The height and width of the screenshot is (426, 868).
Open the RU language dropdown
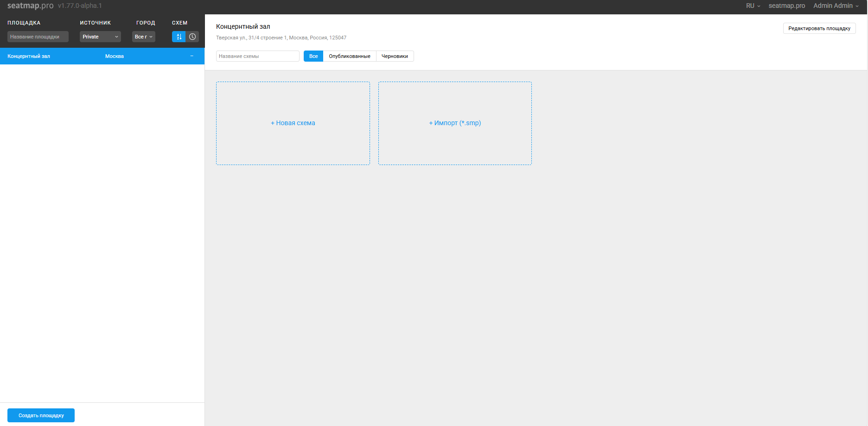pyautogui.click(x=753, y=6)
